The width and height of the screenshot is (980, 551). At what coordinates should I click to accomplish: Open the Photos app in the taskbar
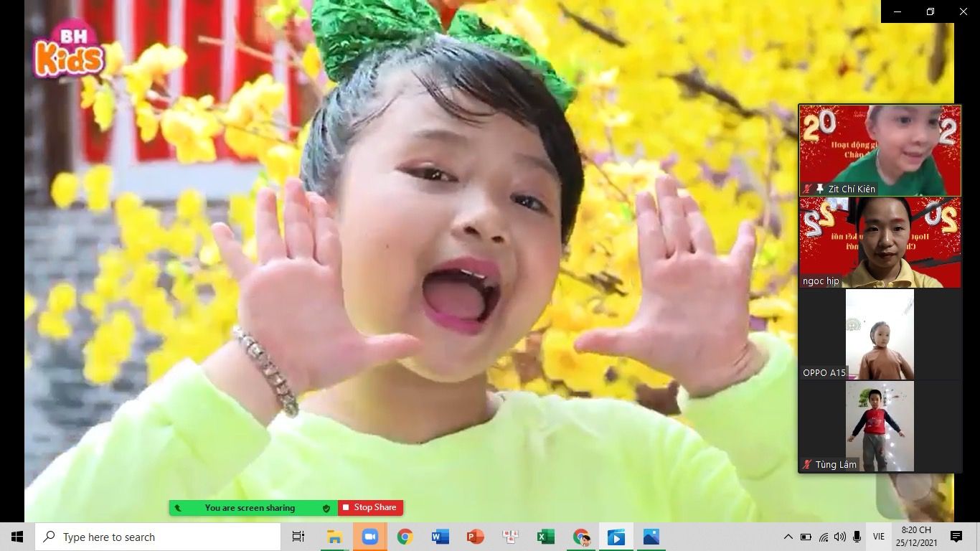tap(651, 537)
